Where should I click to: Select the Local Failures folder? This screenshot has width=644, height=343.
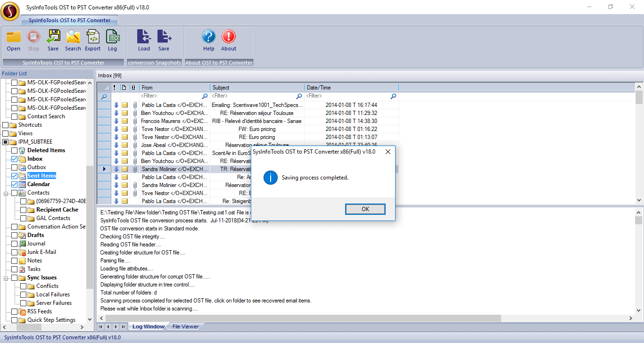coord(53,294)
